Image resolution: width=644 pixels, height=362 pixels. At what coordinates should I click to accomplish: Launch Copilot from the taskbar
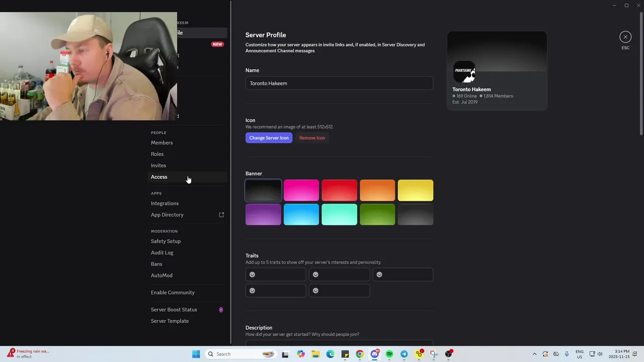coord(301,354)
